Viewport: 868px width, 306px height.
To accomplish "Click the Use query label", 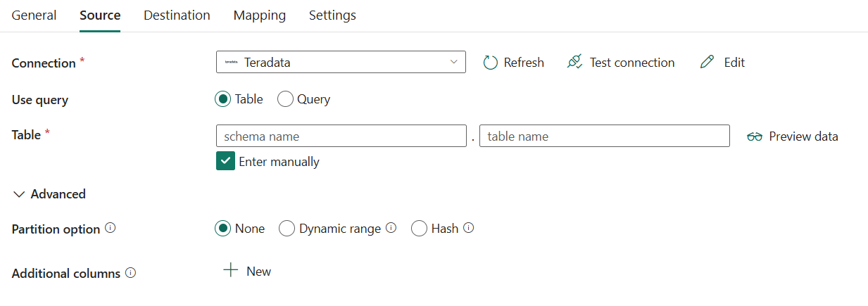I will point(40,100).
